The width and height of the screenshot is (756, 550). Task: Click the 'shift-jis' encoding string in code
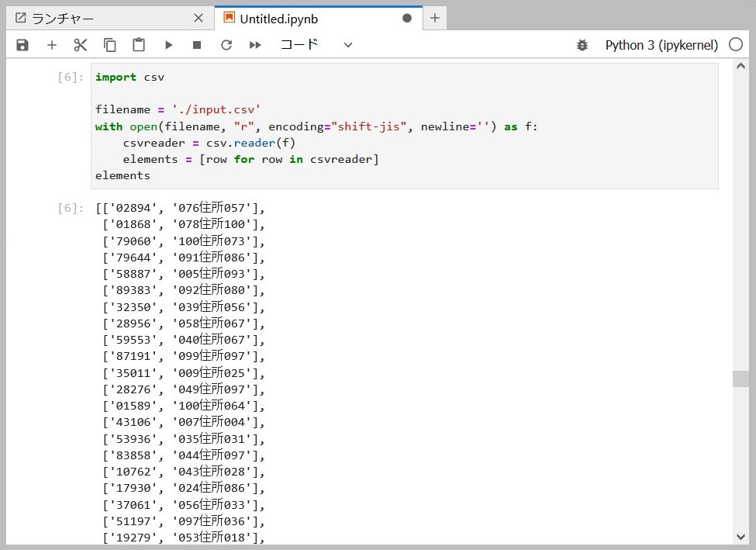click(x=368, y=126)
